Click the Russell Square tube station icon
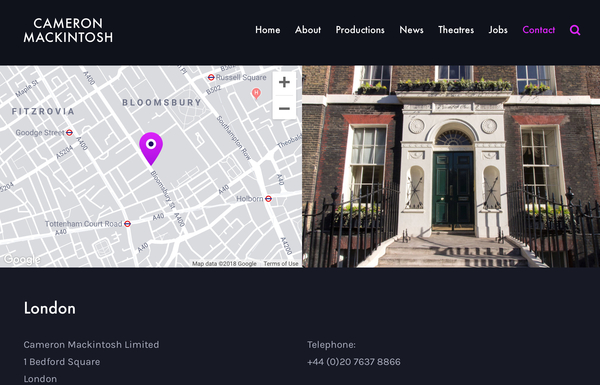The height and width of the screenshot is (385, 600). (211, 77)
